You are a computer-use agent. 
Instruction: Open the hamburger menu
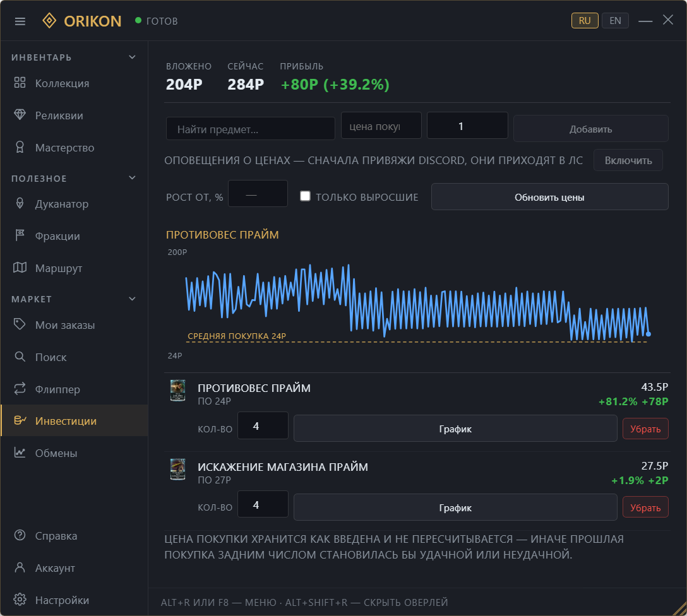20,21
